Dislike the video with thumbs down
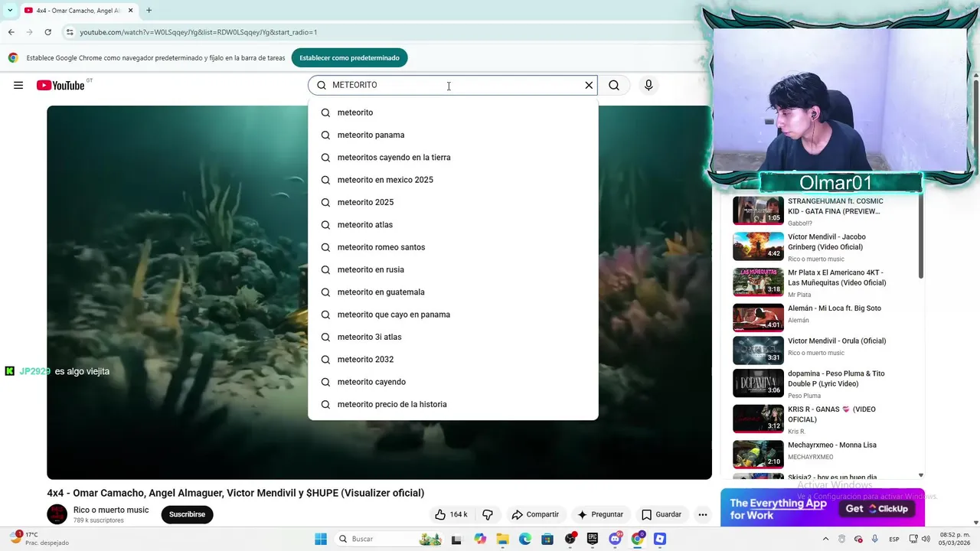 [x=487, y=514]
